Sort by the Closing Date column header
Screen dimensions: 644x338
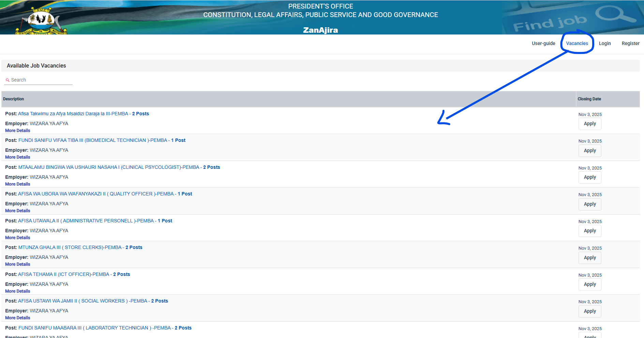[x=589, y=99]
